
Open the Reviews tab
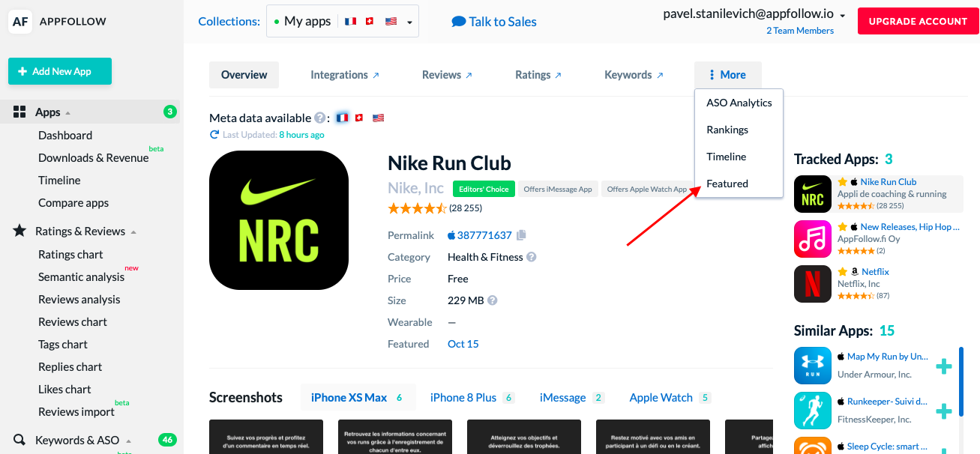click(x=447, y=75)
